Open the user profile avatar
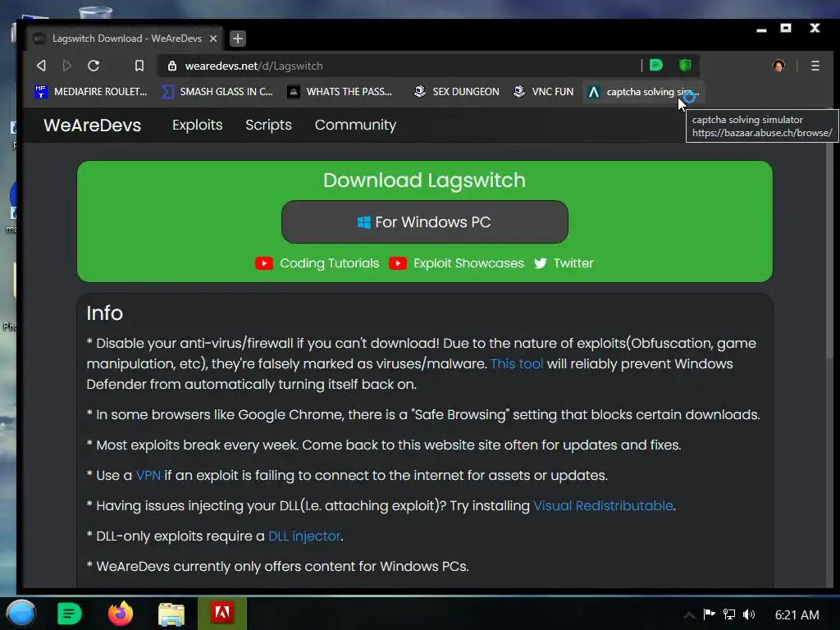 (x=778, y=66)
